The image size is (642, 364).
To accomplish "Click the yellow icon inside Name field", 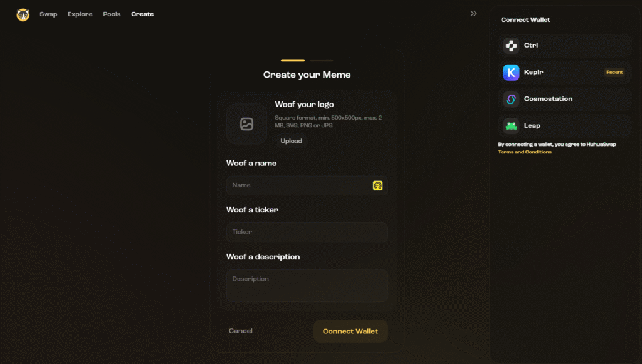I will [x=377, y=185].
